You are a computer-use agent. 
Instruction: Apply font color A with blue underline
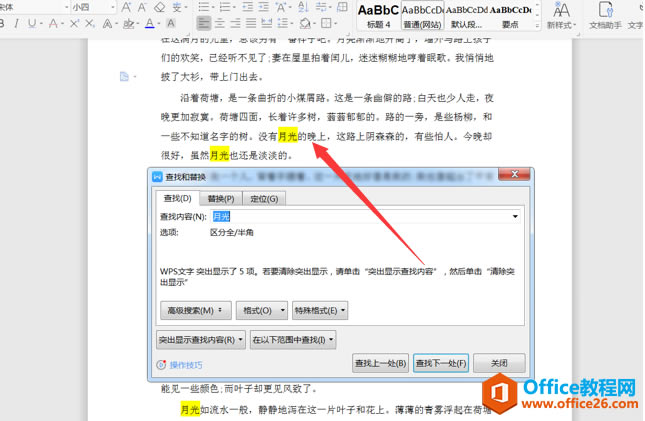click(x=150, y=23)
